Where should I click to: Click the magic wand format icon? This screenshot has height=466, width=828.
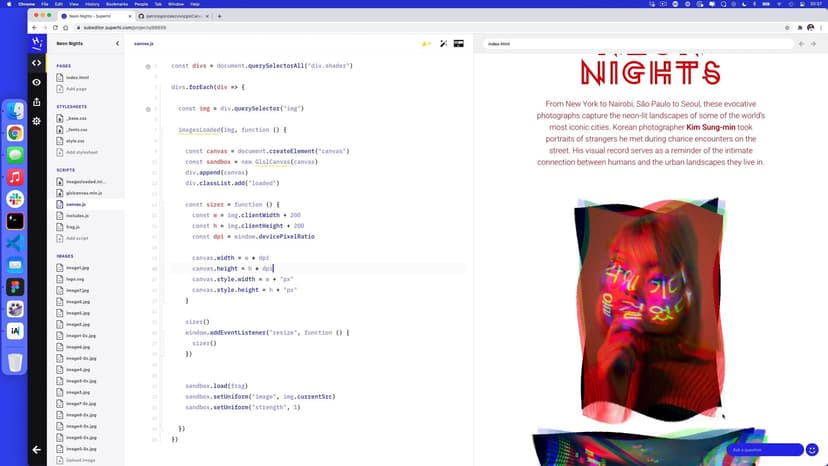(442, 44)
